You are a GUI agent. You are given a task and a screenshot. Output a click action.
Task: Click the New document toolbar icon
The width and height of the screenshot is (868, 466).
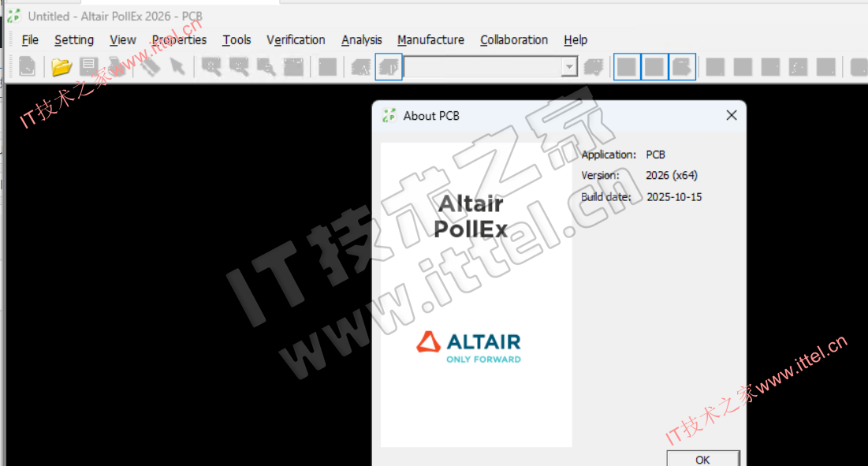tap(28, 67)
